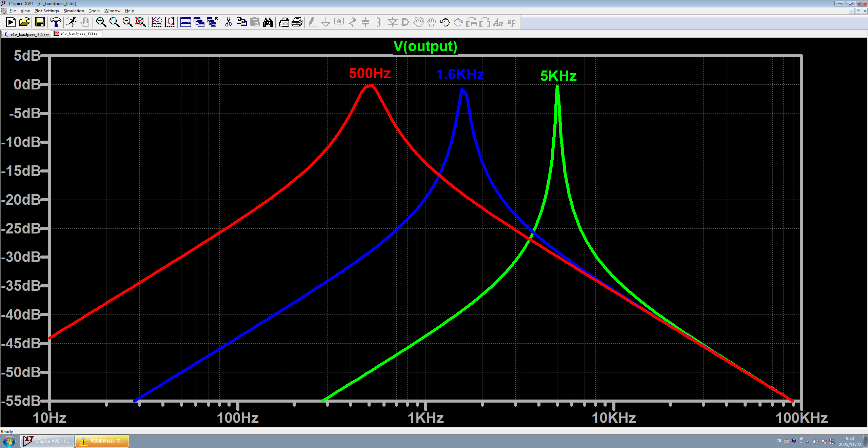Screen dimensions: 868x448
Task: Open the Plot Settings menu
Action: click(x=46, y=11)
